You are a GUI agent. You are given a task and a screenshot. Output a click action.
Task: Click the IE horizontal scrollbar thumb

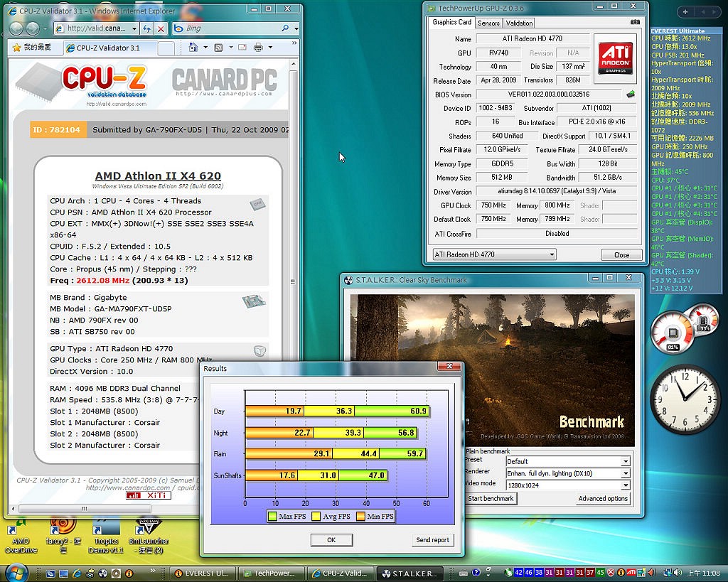[x=85, y=509]
